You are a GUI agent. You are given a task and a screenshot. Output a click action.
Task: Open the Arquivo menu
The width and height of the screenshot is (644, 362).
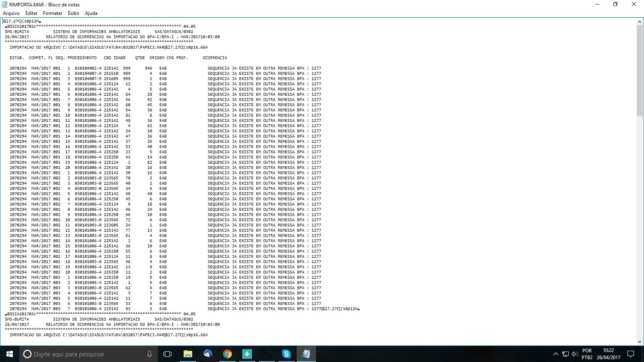point(11,13)
